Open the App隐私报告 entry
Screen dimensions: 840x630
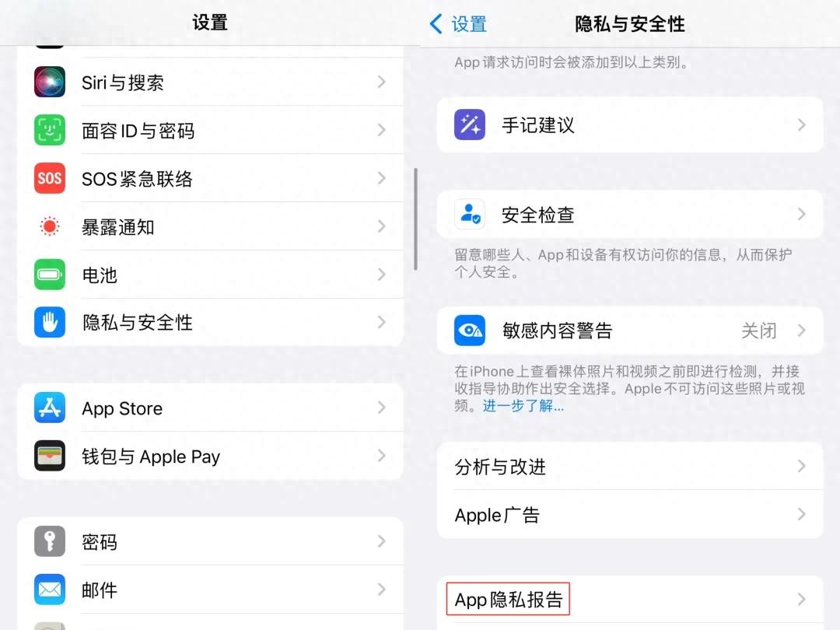(630, 600)
